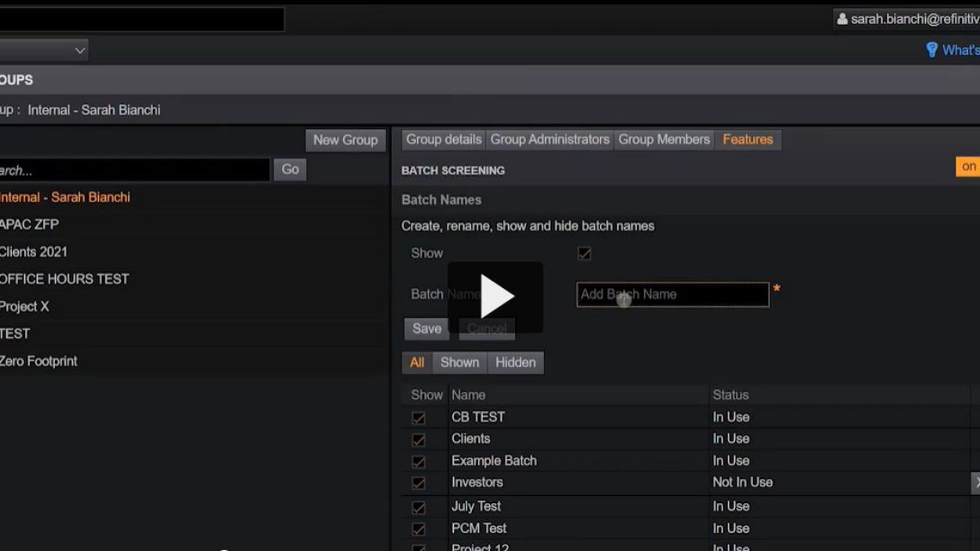Open the dropdown at top left
The width and height of the screenshot is (980, 551).
tap(44, 50)
